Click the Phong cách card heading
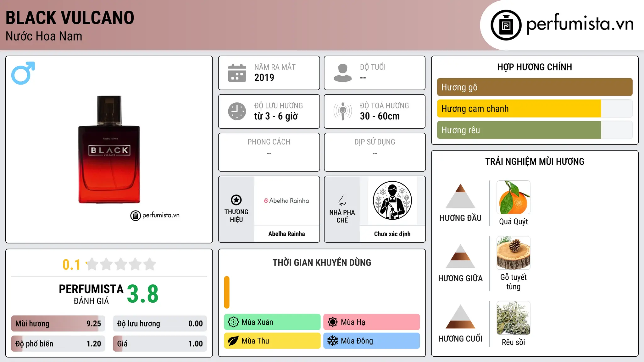Image resolution: width=644 pixels, height=362 pixels. pyautogui.click(x=269, y=142)
